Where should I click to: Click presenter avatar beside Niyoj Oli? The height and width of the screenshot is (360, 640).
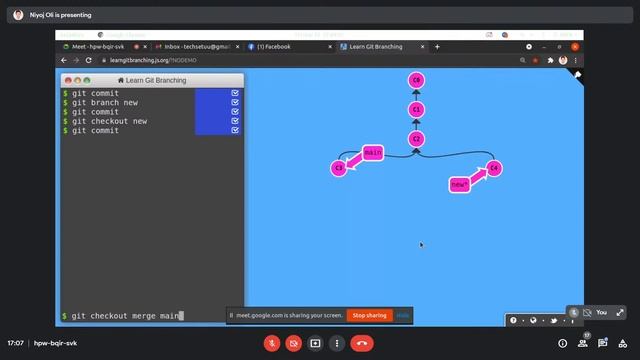18,15
